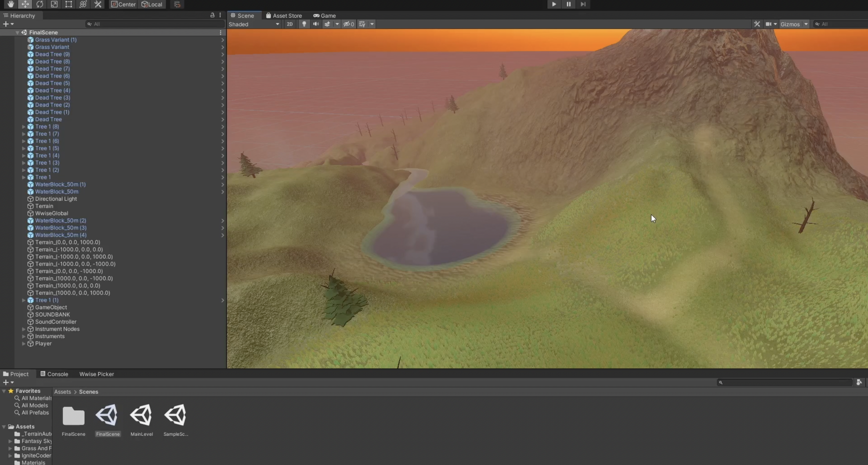Toggle scene audio speaker icon
Screen dimensions: 868x465
pyautogui.click(x=316, y=24)
